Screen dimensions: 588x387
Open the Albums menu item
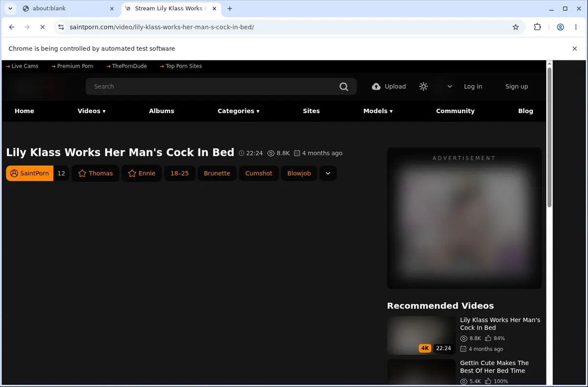pyautogui.click(x=162, y=111)
